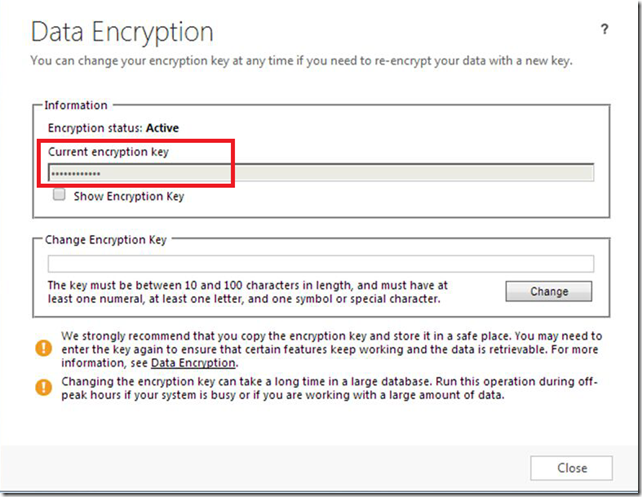This screenshot has width=642, height=497.
Task: Click the Information group heading
Action: click(x=76, y=105)
